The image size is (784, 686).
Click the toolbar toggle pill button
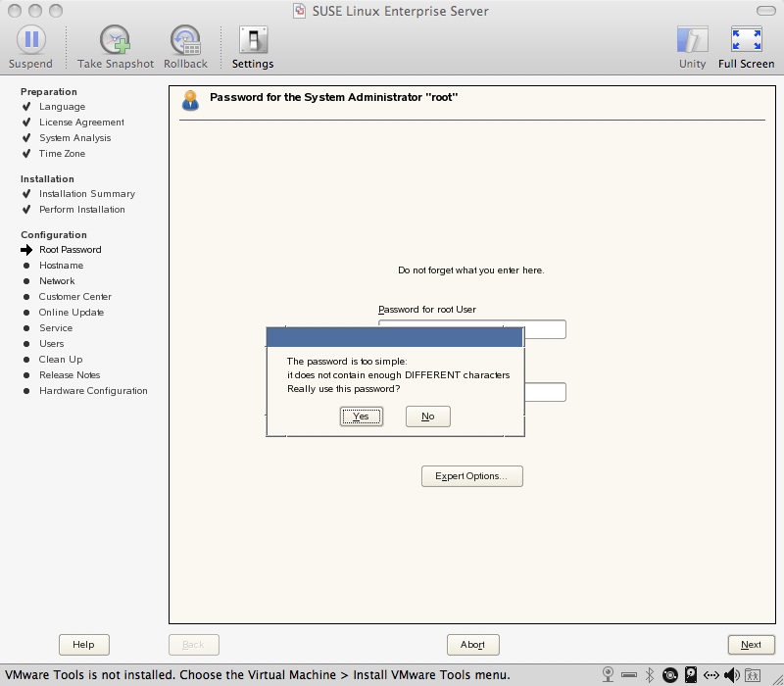pyautogui.click(x=766, y=11)
